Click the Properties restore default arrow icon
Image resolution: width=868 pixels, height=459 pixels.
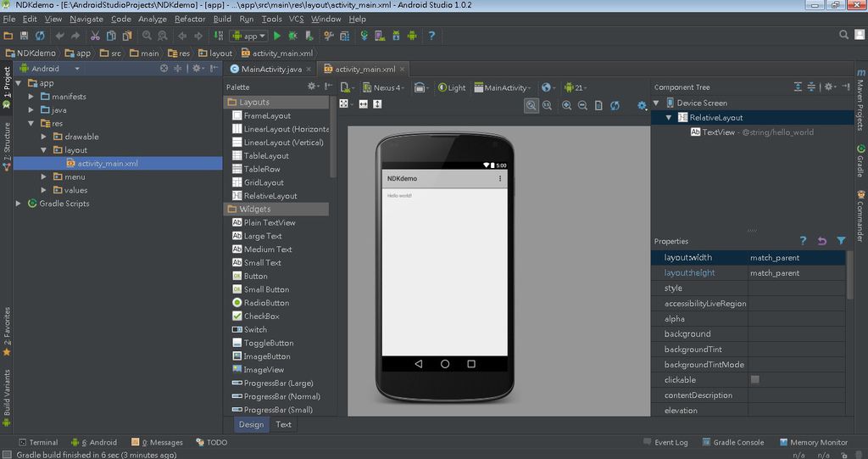pos(822,241)
